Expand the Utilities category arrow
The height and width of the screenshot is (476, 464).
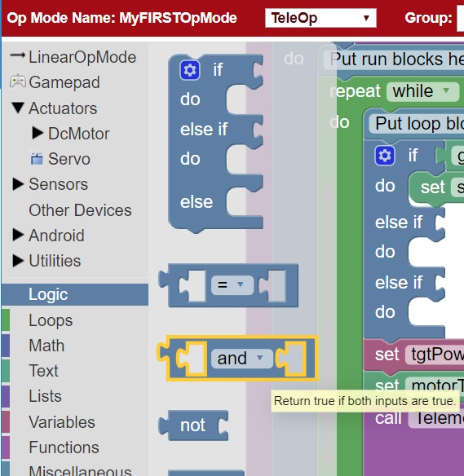click(18, 261)
